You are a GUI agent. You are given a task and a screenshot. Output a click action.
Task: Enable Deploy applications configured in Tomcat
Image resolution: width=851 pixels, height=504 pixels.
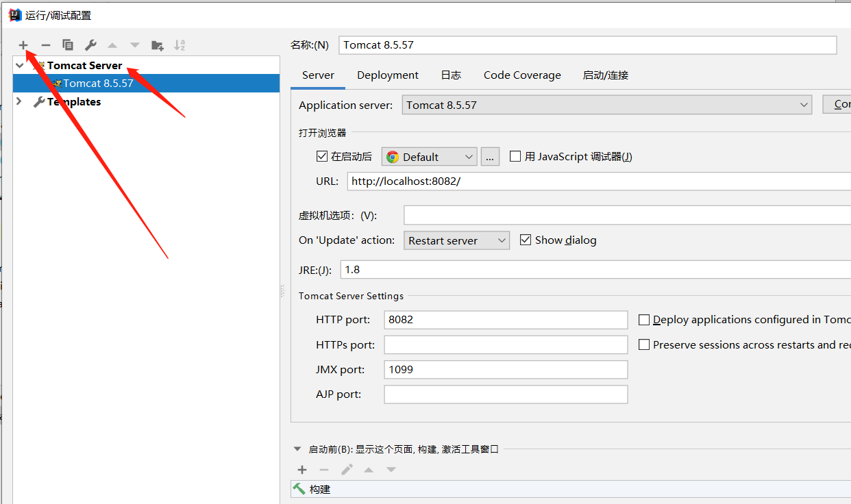point(644,320)
